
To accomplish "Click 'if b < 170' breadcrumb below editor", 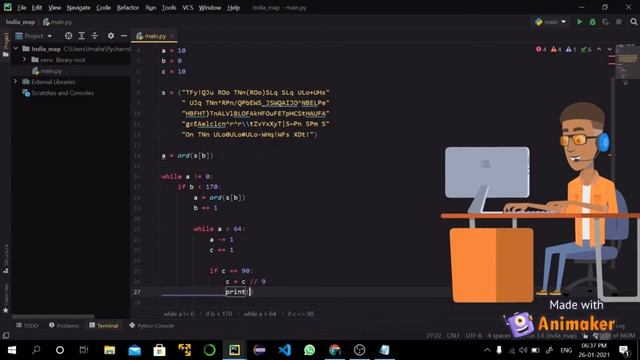I will click(219, 314).
